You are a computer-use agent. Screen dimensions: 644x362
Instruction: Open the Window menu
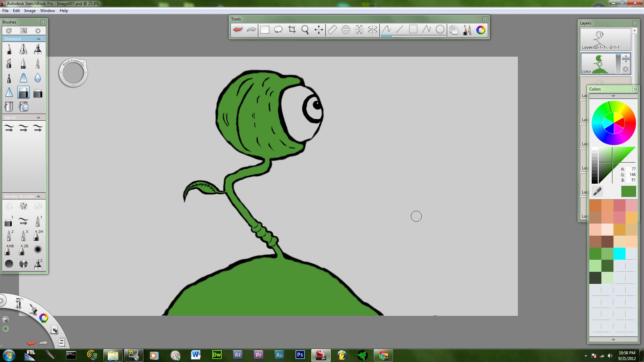tap(48, 11)
